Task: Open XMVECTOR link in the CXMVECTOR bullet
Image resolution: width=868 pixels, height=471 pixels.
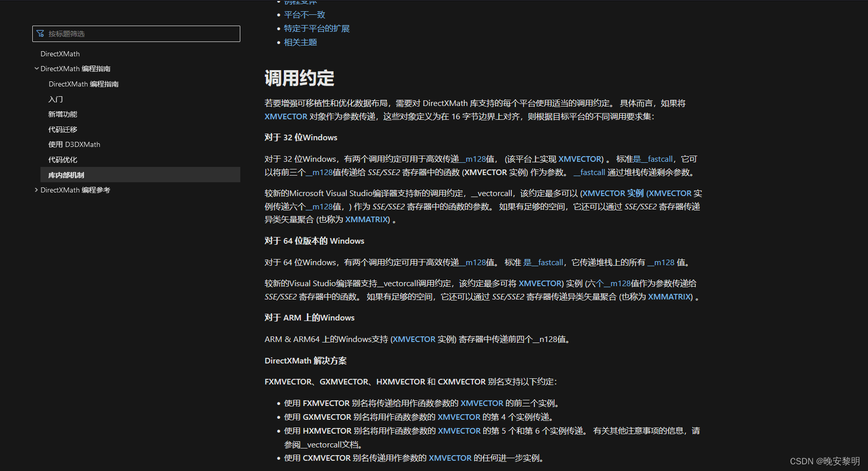Action: click(450, 458)
